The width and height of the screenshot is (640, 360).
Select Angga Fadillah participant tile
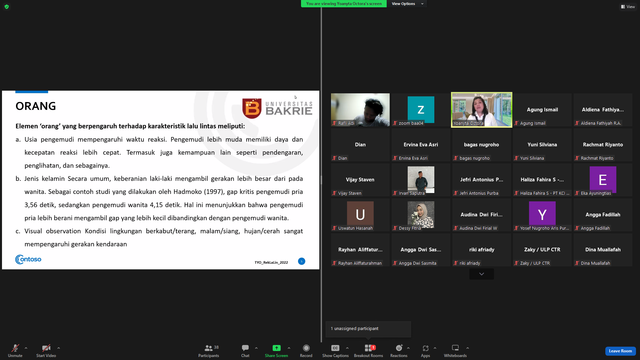[x=603, y=215]
